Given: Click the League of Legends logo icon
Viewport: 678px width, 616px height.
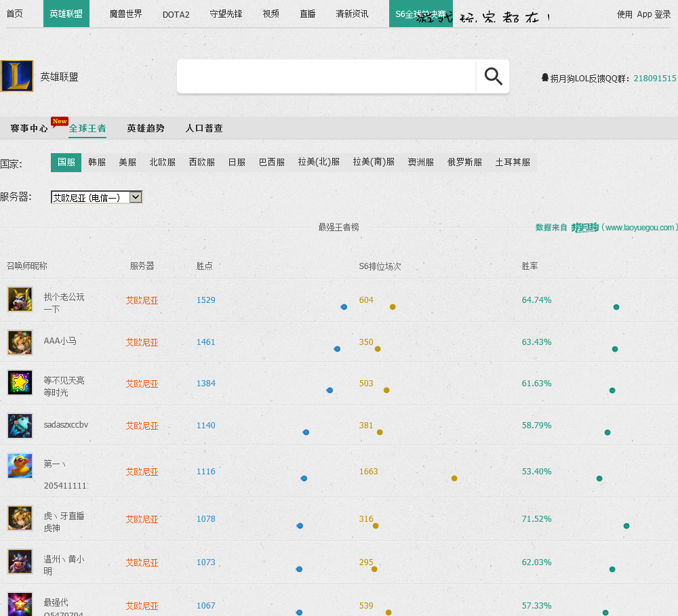Looking at the screenshot, I should pyautogui.click(x=17, y=76).
